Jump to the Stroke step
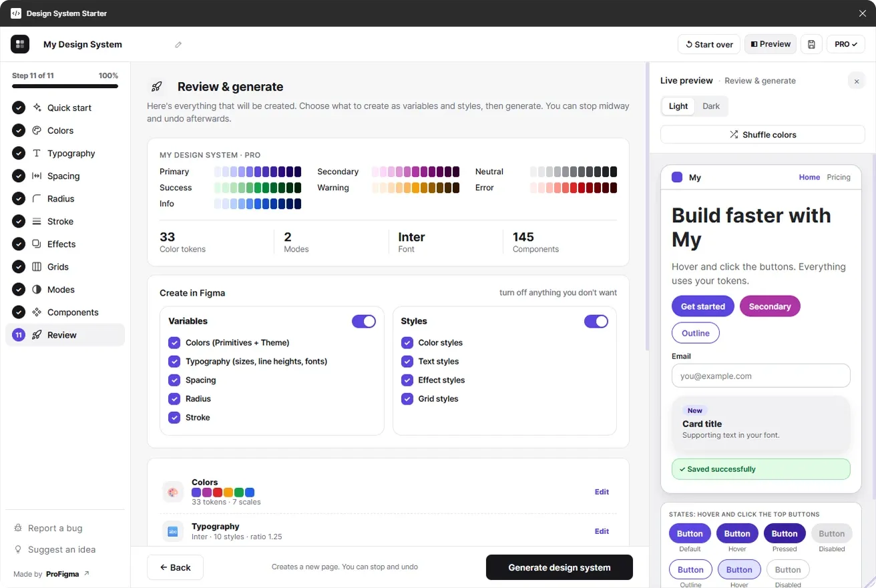This screenshot has width=876, height=588. (65, 221)
